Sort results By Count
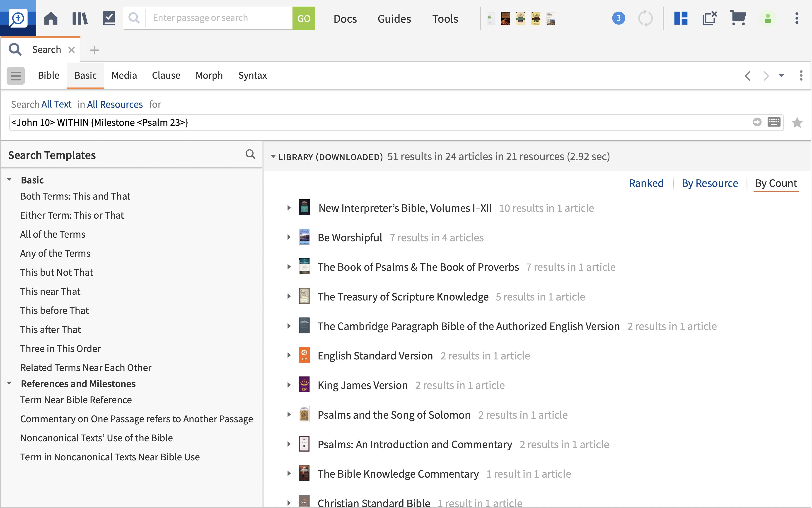This screenshot has height=508, width=812. 776,183
